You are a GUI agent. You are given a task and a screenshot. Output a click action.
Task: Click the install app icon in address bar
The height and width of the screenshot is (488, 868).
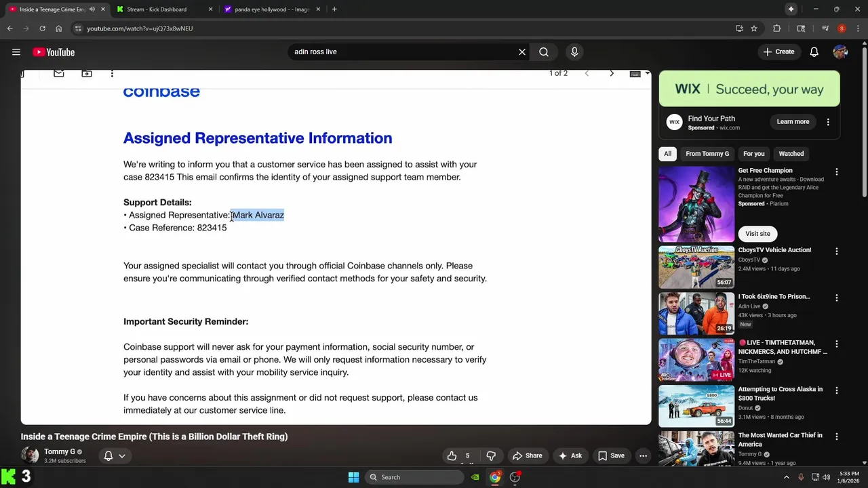pyautogui.click(x=739, y=28)
